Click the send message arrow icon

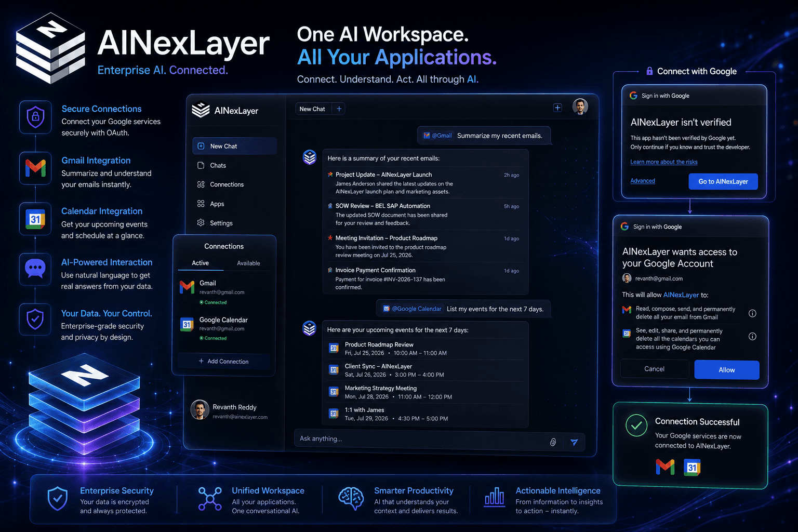[574, 442]
